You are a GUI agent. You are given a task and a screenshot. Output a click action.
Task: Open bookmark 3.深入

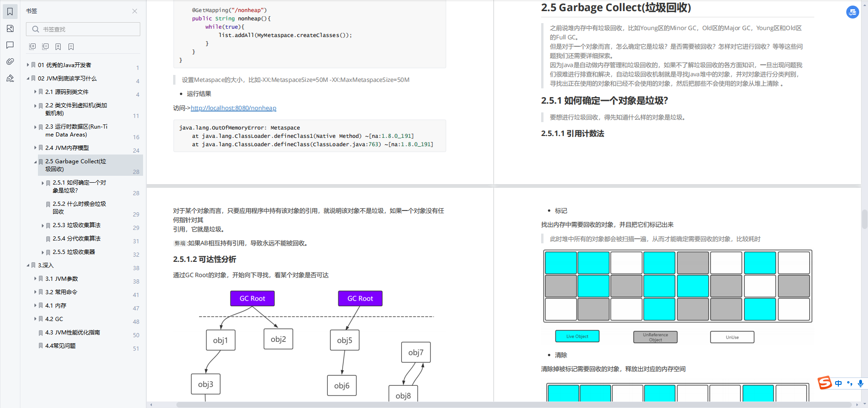click(x=46, y=266)
